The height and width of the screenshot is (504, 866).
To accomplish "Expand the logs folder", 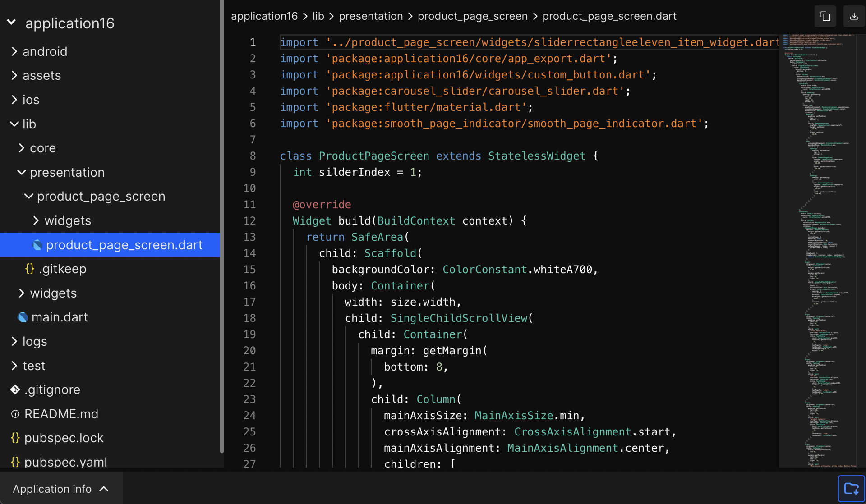I will (14, 341).
